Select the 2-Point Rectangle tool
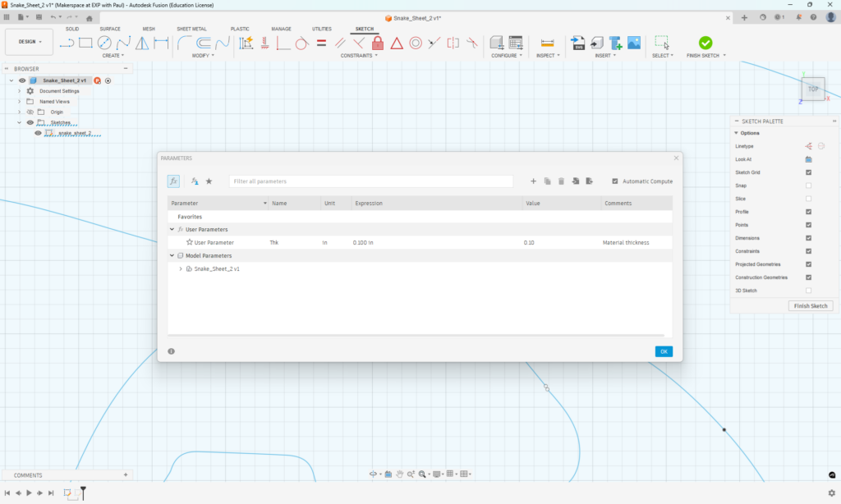The image size is (841, 504). pyautogui.click(x=85, y=44)
